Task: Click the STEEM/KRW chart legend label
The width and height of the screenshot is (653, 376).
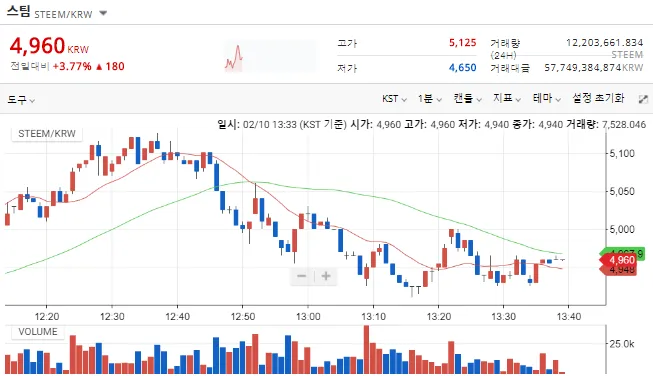Action: (47, 134)
